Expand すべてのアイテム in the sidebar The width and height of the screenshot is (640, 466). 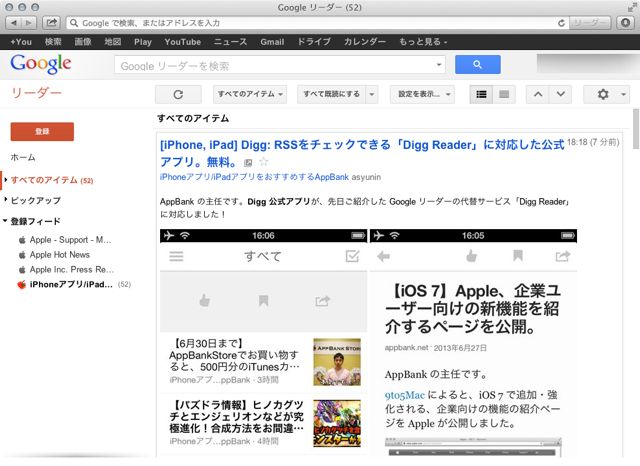(6, 180)
